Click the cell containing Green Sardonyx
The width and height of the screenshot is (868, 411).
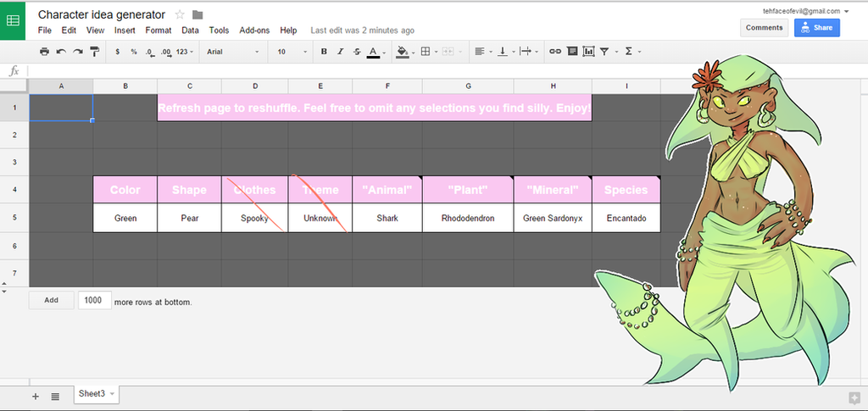(553, 218)
